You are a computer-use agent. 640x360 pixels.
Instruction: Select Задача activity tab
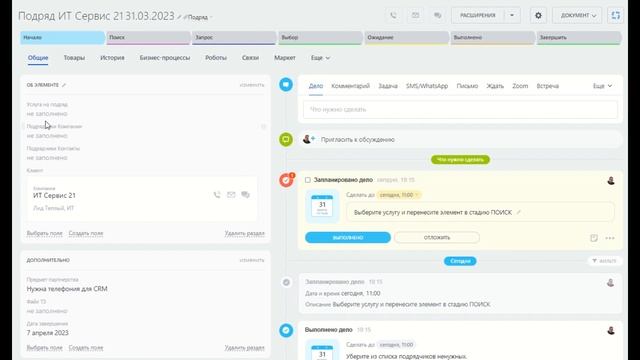pyautogui.click(x=388, y=86)
